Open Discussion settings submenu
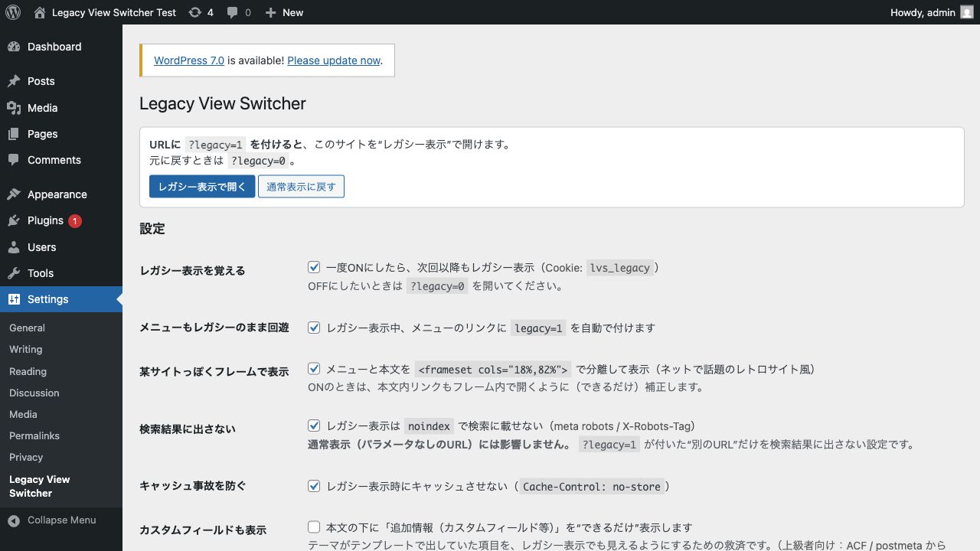This screenshot has width=980, height=551. click(x=61, y=393)
